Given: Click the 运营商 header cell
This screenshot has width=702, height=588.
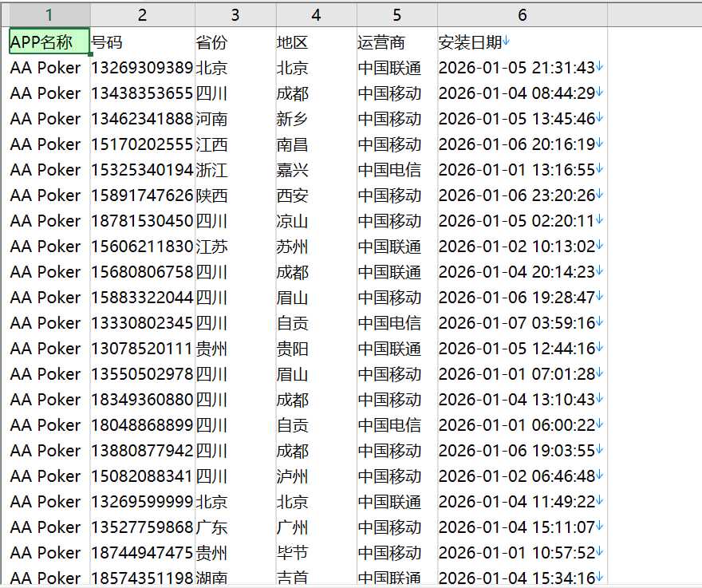Looking at the screenshot, I should click(397, 42).
